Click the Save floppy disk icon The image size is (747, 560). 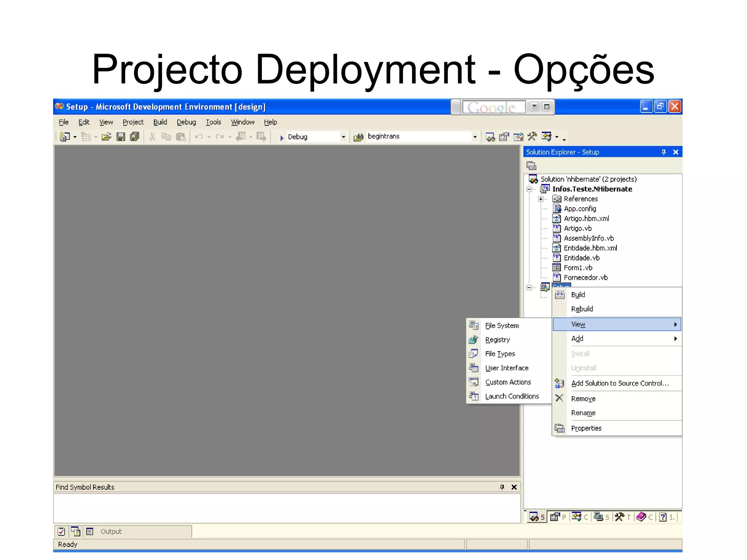click(121, 137)
